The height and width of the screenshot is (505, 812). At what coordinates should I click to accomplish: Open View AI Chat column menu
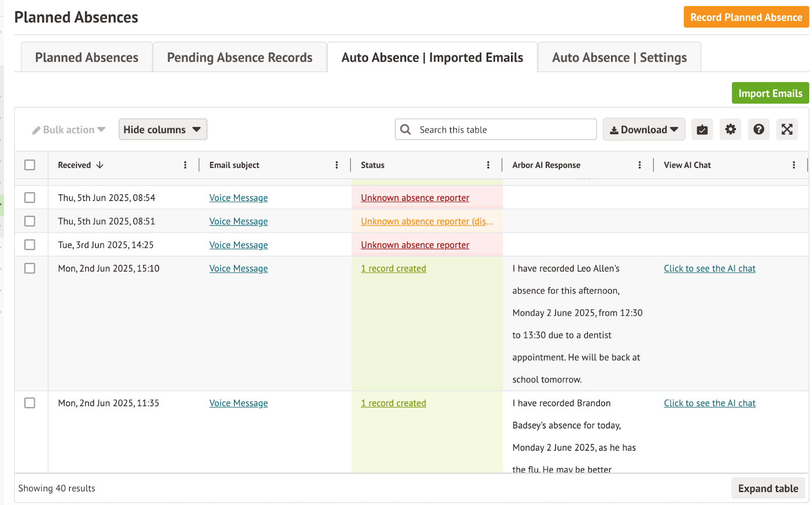(x=794, y=165)
